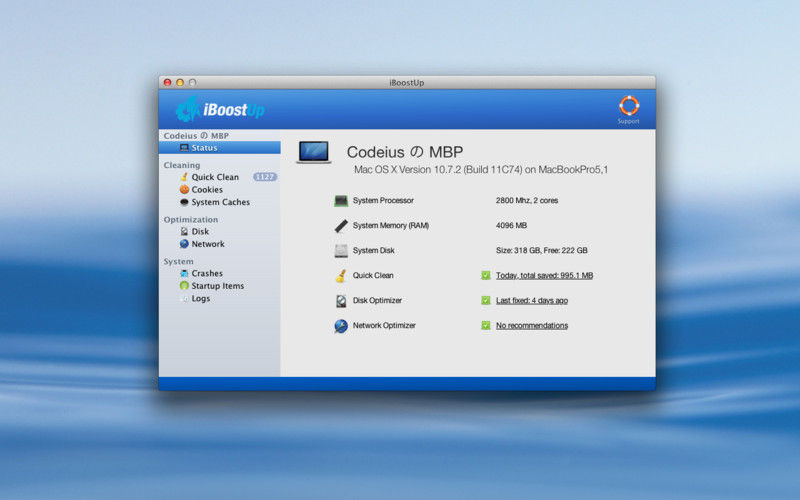This screenshot has height=500, width=800.
Task: Click the '2800 Mhz, 2 cores' value
Action: click(527, 201)
